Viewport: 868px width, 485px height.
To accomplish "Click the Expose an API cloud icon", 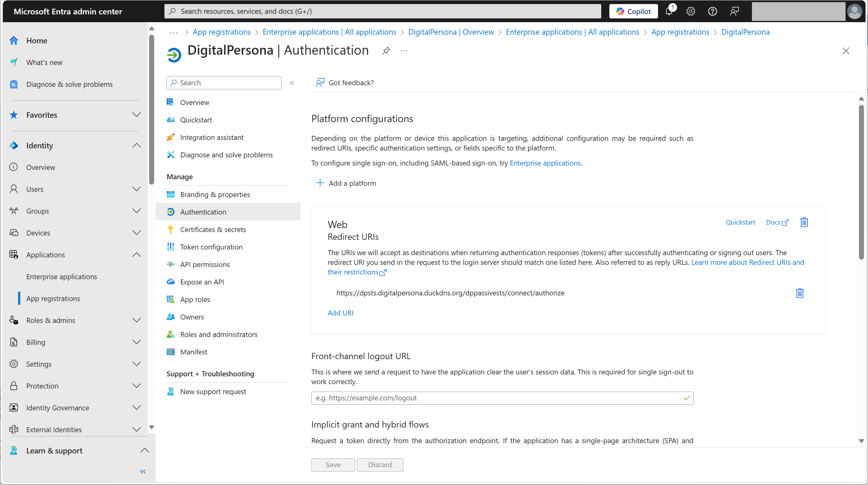I will tap(170, 282).
